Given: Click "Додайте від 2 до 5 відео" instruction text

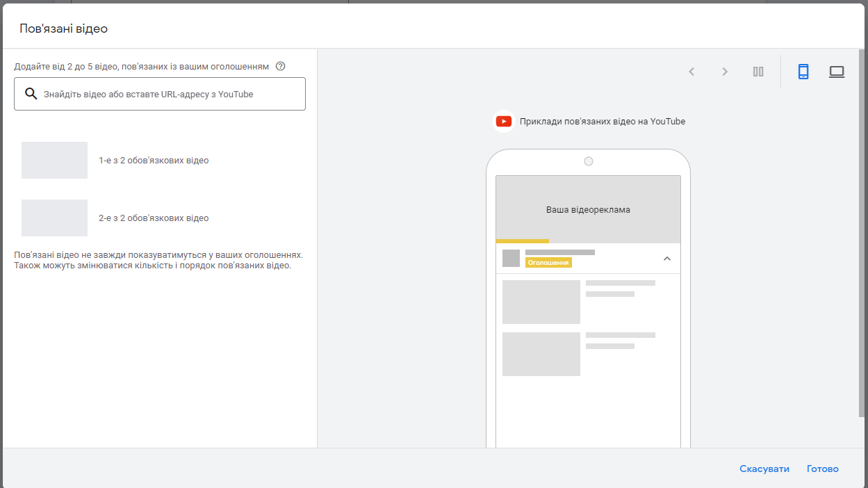Looking at the screenshot, I should click(141, 67).
